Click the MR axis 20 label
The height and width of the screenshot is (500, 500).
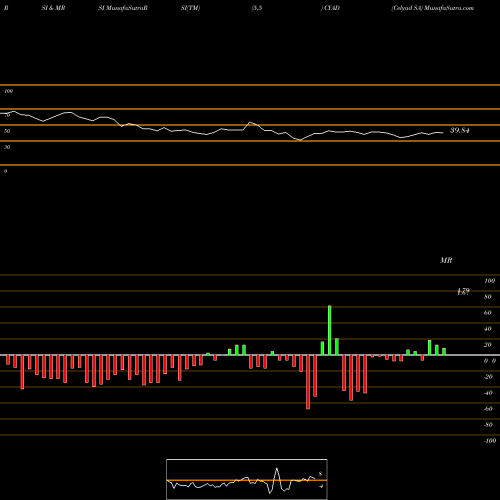tap(487, 345)
